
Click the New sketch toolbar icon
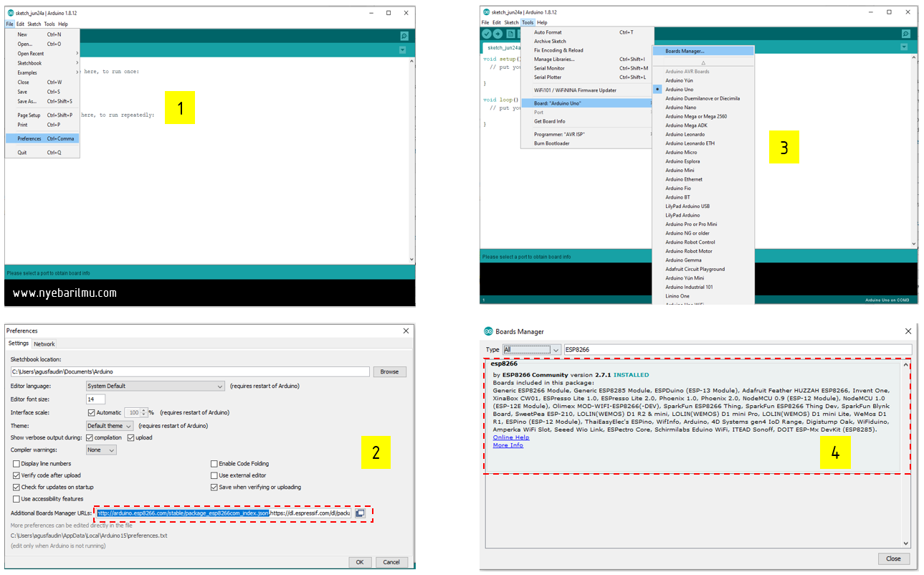(x=510, y=34)
